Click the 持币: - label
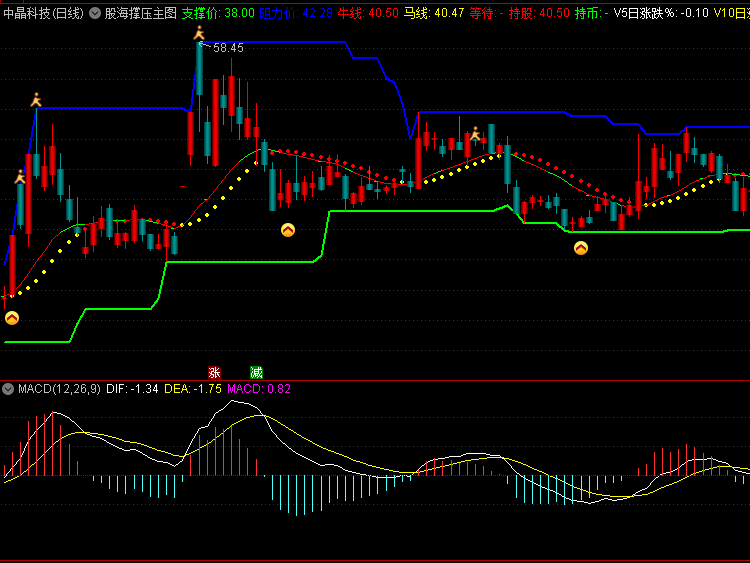Image resolution: width=750 pixels, height=563 pixels. [x=592, y=13]
